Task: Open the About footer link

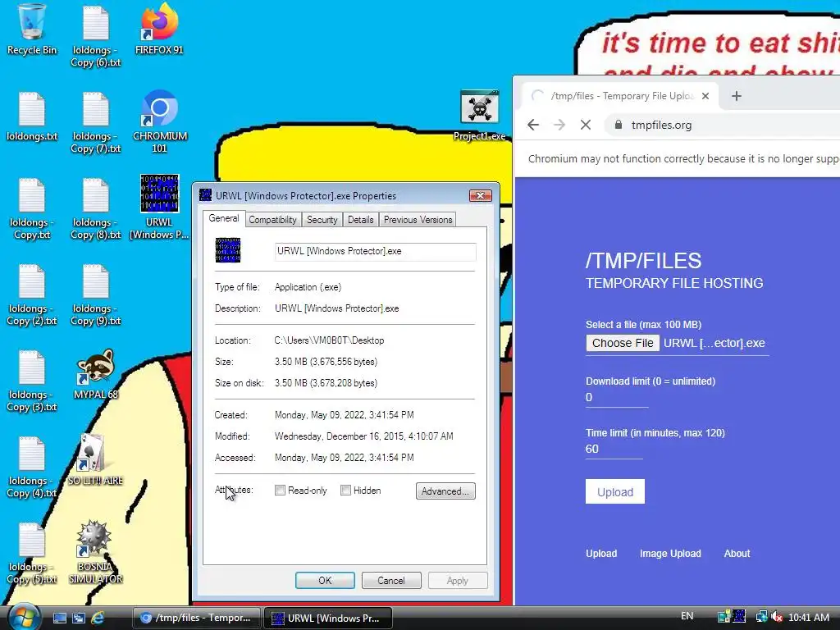Action: tap(737, 554)
